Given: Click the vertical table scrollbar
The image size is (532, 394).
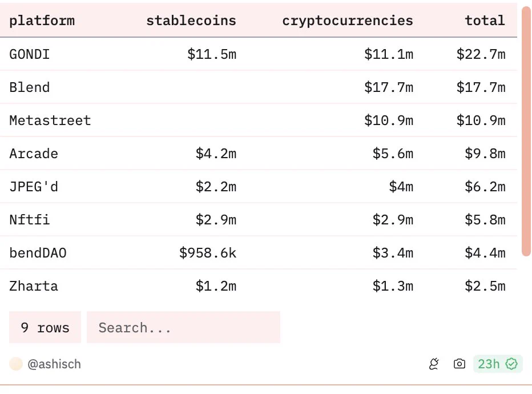Looking at the screenshot, I should click(x=526, y=131).
